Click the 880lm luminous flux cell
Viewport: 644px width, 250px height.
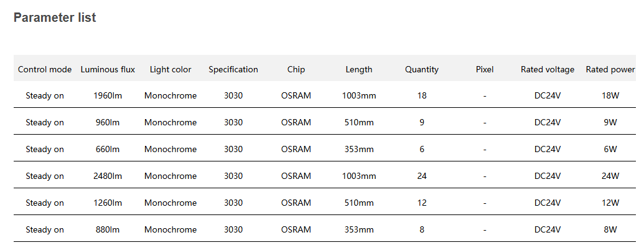[108, 229]
